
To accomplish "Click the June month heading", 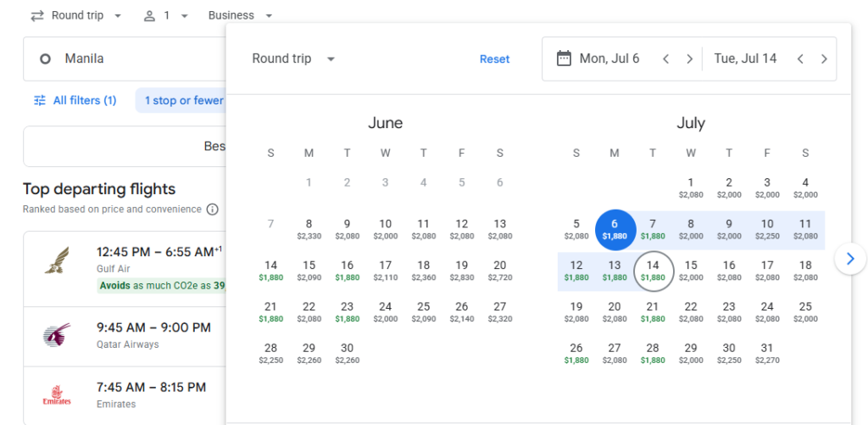I will (386, 123).
